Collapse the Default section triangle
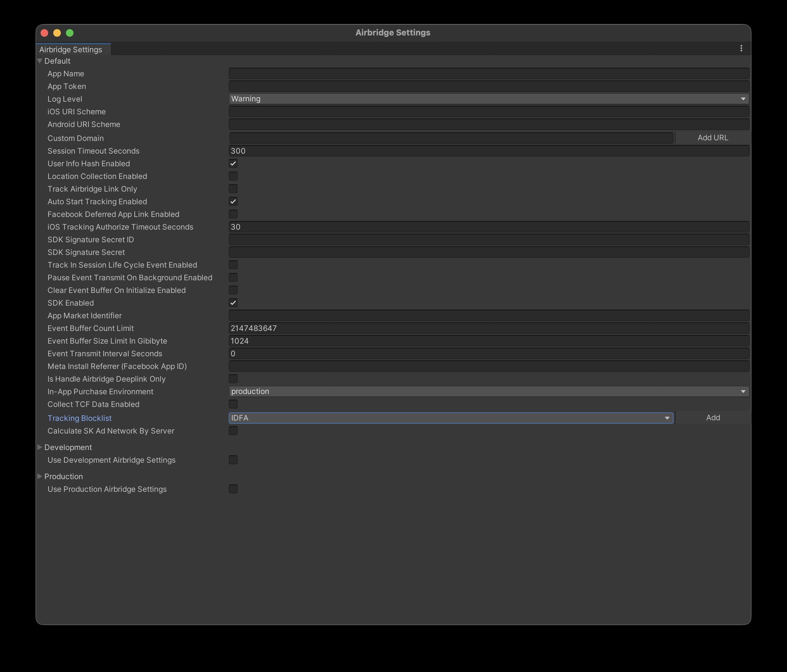This screenshot has width=787, height=672. click(40, 61)
